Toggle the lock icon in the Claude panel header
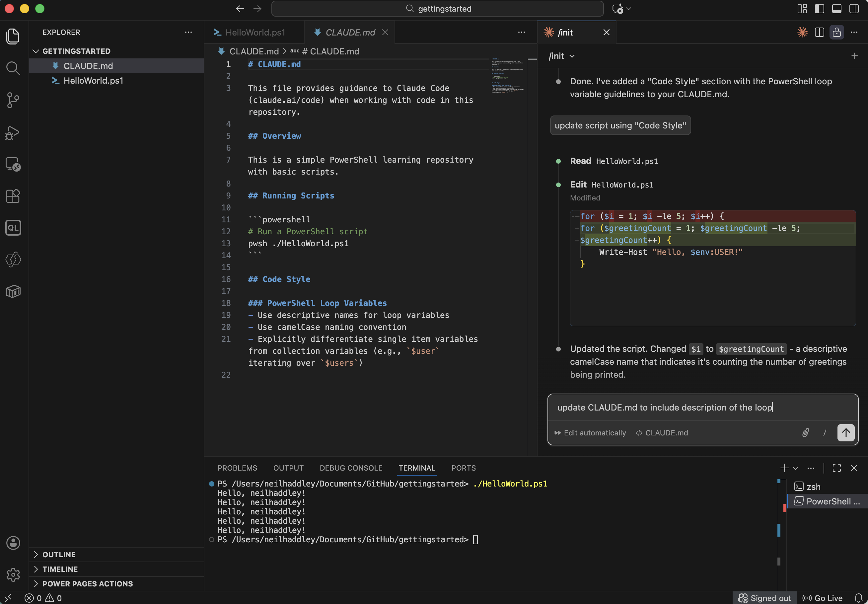The width and height of the screenshot is (868, 604). (836, 33)
